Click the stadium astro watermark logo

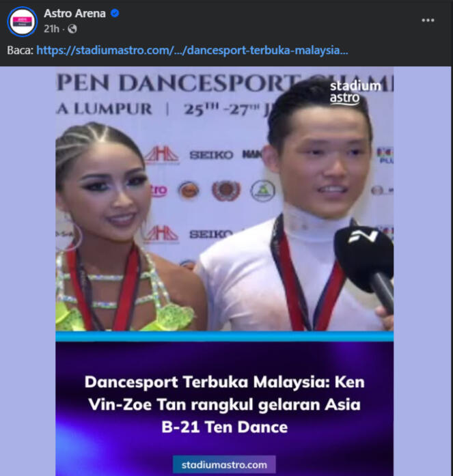(355, 92)
